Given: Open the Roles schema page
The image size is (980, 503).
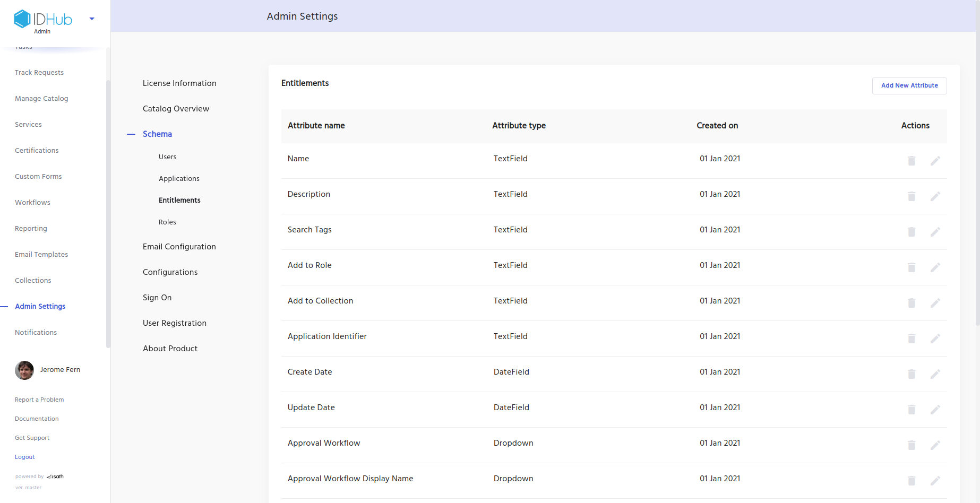Looking at the screenshot, I should pos(167,222).
